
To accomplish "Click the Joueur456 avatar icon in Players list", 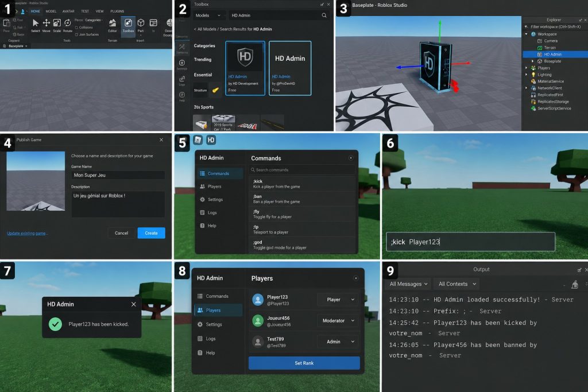I will (x=258, y=321).
